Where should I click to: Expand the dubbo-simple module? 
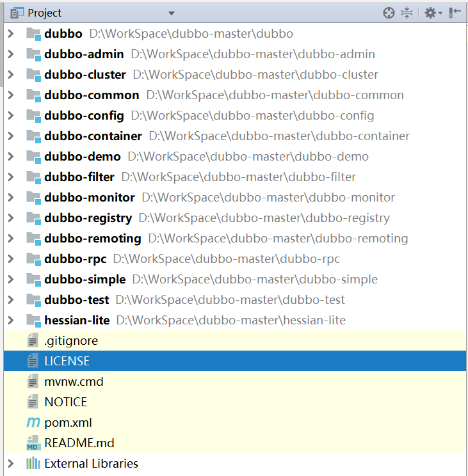click(x=11, y=279)
